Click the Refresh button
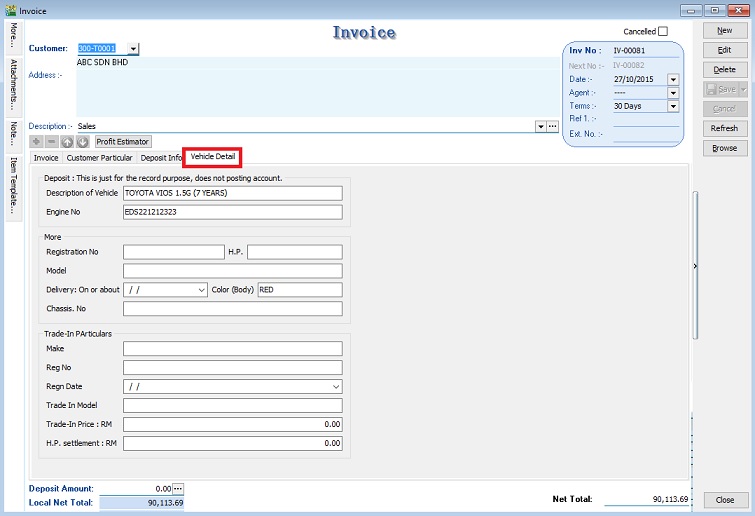 (x=724, y=128)
